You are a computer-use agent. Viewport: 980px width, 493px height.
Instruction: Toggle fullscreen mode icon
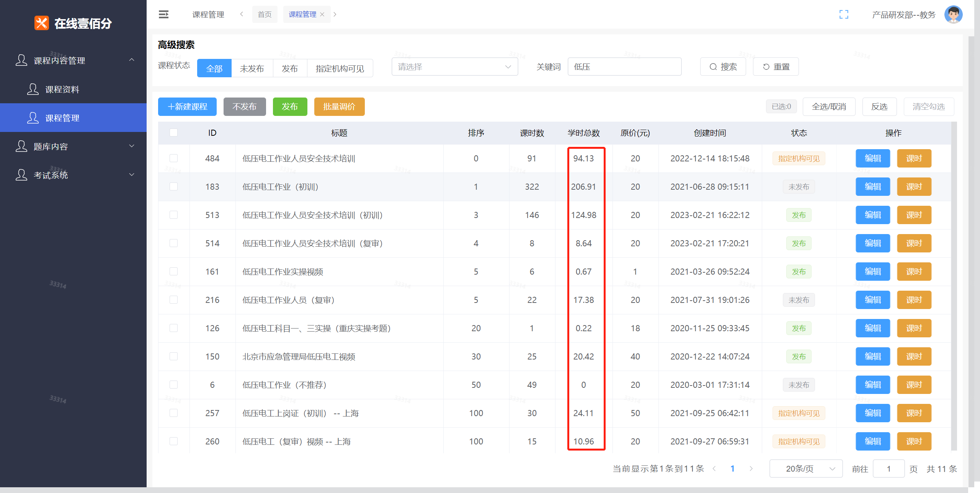tap(844, 15)
